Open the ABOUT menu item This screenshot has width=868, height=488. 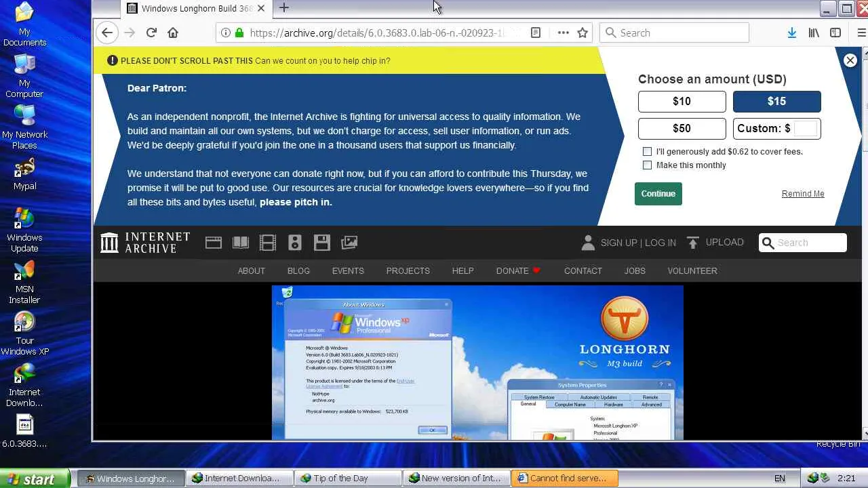point(251,270)
